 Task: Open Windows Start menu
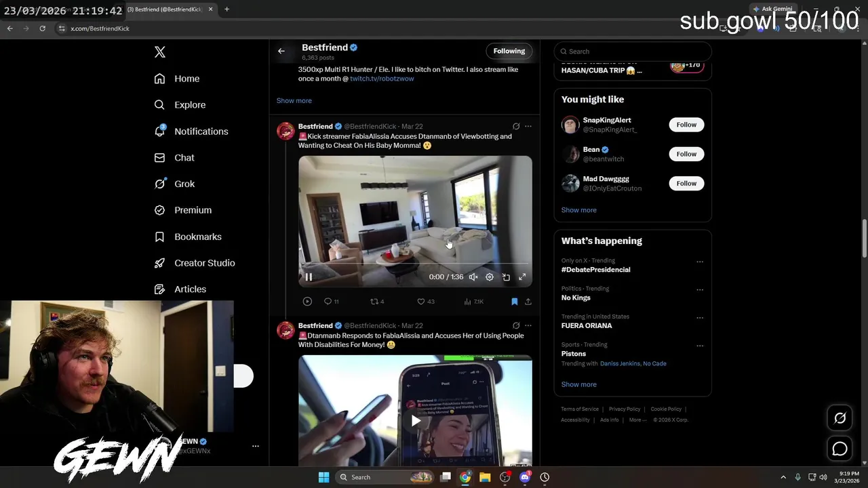coord(323,477)
